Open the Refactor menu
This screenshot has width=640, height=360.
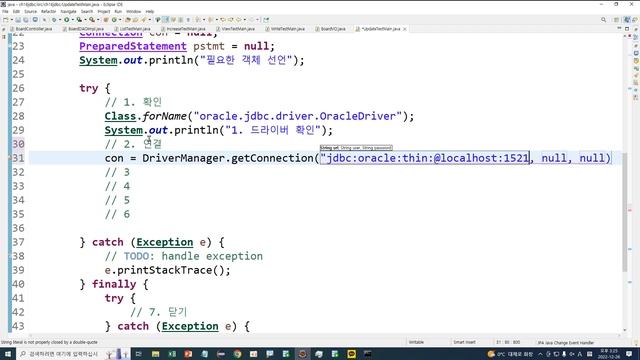pos(48,11)
